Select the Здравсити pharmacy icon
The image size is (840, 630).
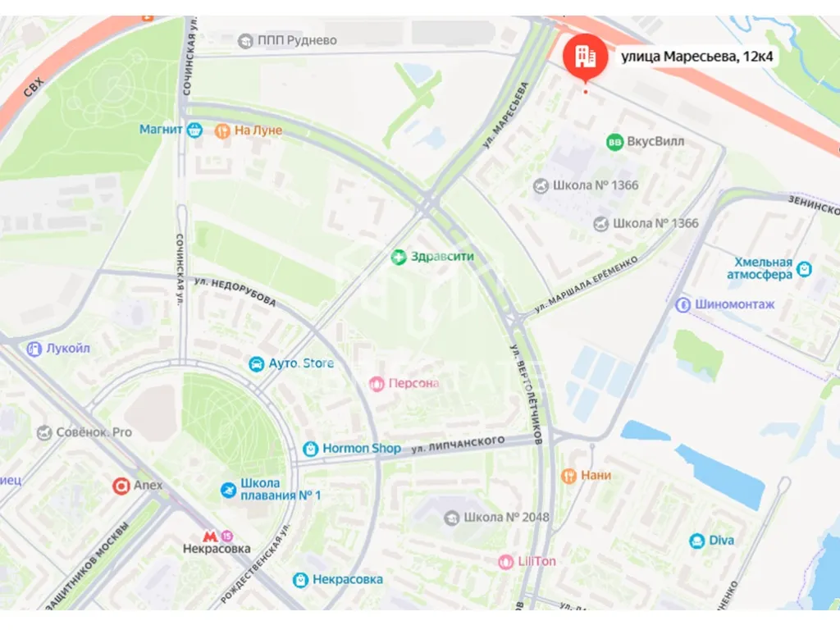coord(398,257)
